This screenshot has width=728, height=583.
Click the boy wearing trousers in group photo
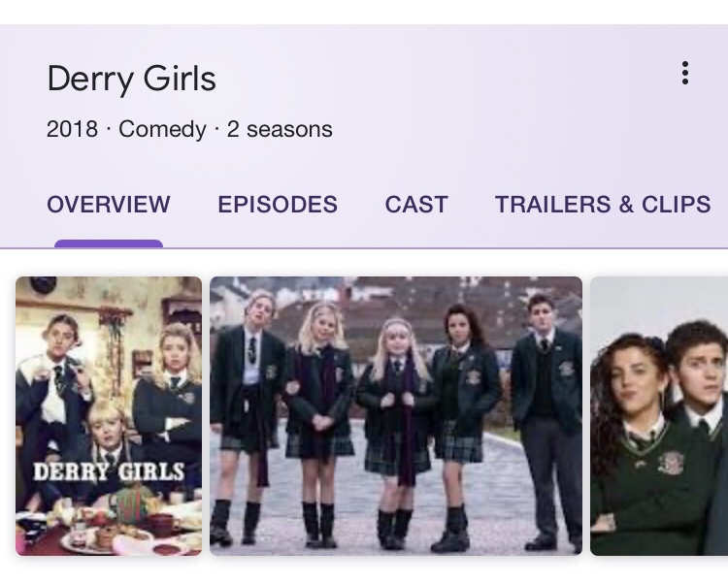tap(546, 418)
